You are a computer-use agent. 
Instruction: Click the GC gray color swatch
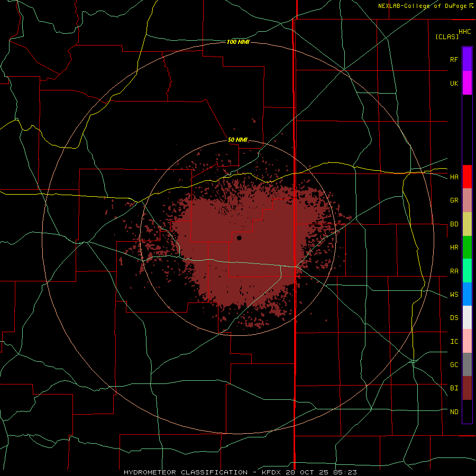click(x=467, y=364)
